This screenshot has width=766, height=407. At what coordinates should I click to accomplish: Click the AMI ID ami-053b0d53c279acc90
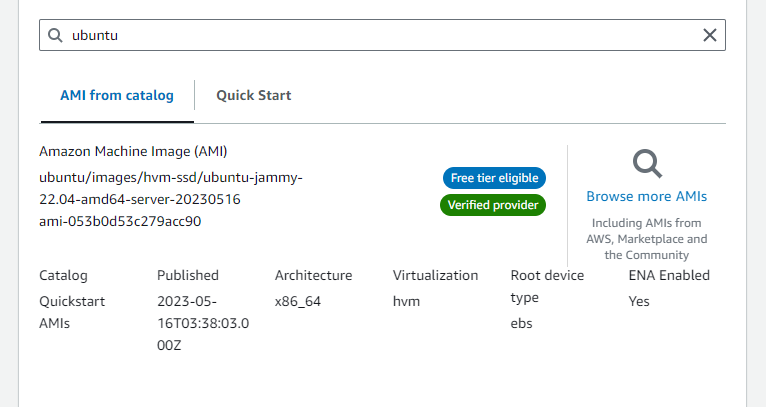point(120,221)
